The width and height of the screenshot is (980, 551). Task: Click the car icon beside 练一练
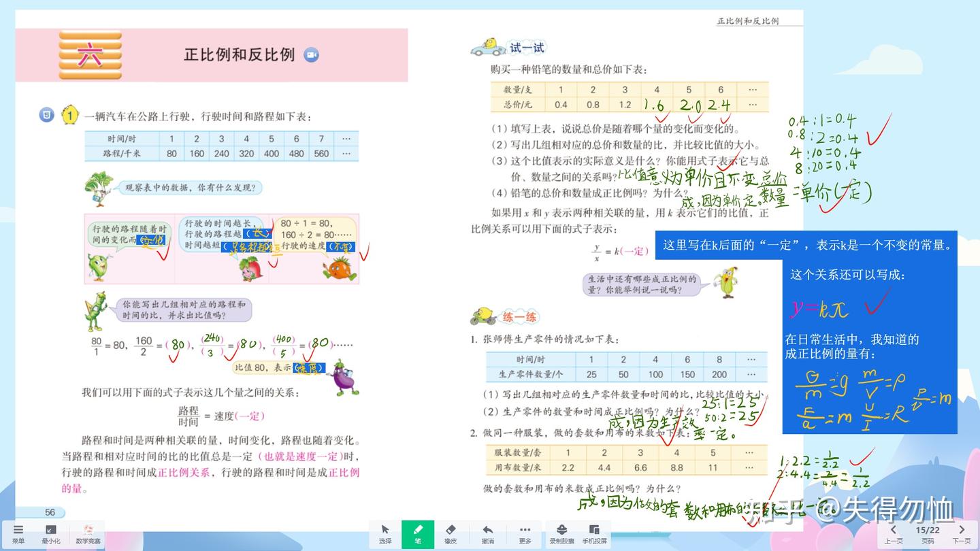[485, 316]
